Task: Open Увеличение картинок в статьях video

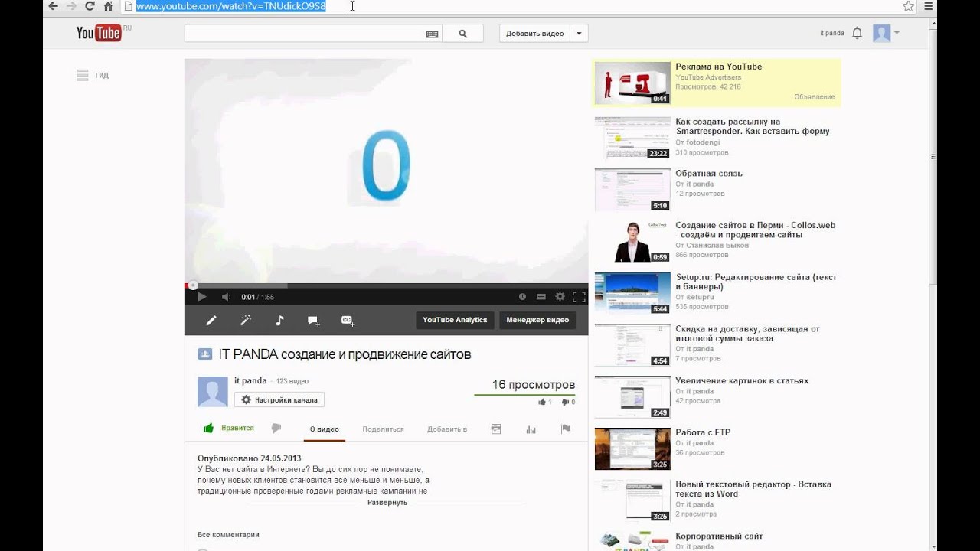Action: (742, 380)
